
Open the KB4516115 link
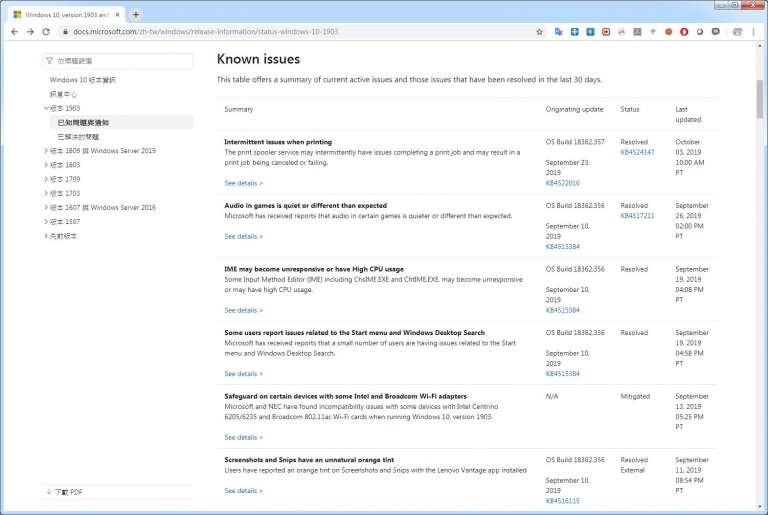coord(563,501)
